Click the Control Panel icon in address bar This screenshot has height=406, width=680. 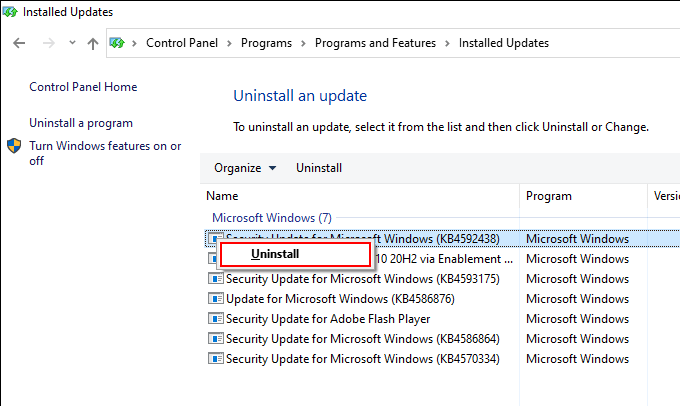pyautogui.click(x=118, y=43)
